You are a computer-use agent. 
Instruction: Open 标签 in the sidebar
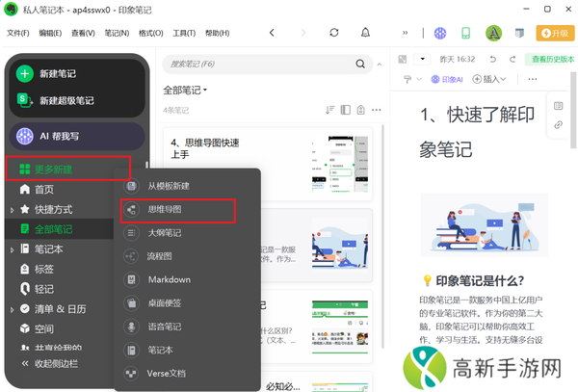point(44,269)
